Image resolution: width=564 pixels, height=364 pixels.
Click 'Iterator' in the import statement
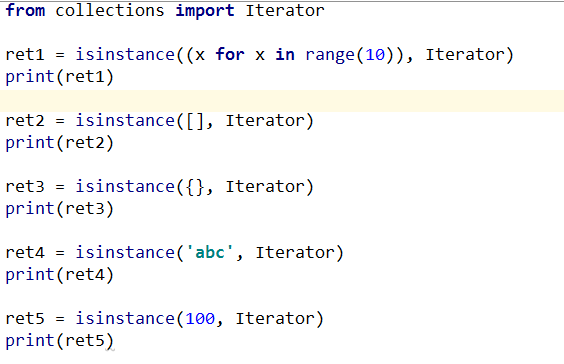tap(285, 10)
